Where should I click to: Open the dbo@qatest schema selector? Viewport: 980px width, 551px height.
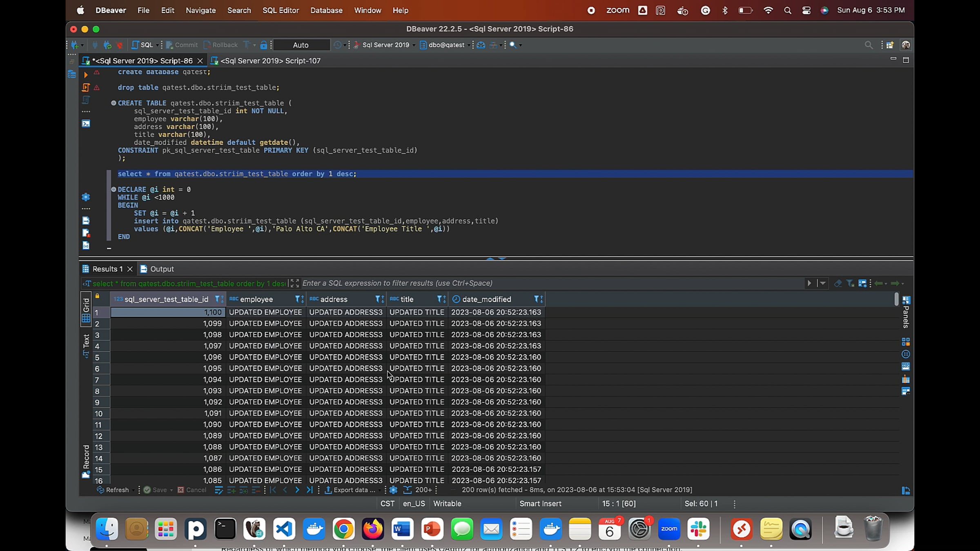(x=446, y=45)
